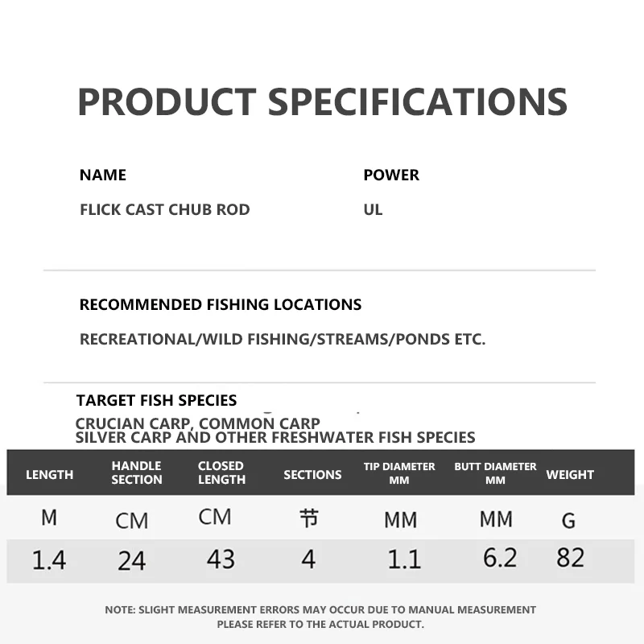Click the 1.4 length value cell
The width and height of the screenshot is (644, 644).
click(x=49, y=559)
